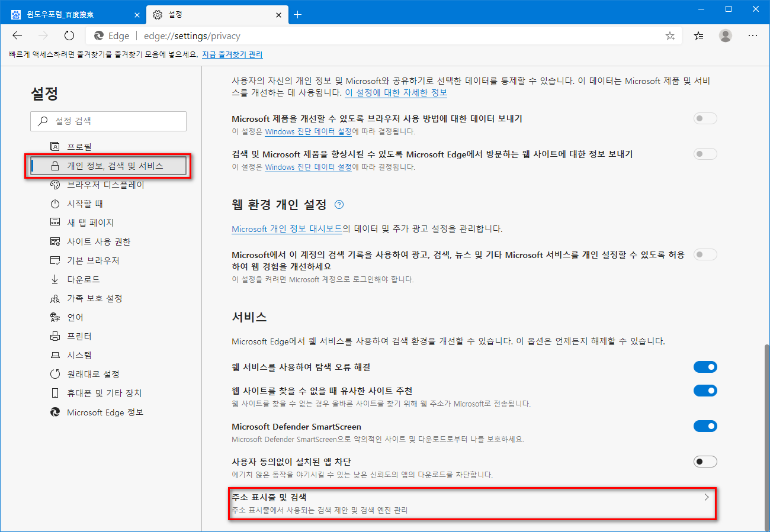Image resolution: width=770 pixels, height=532 pixels.
Task: Open Windows 진단 데이터 설정 link under 웹 사이트 정보
Action: pos(308,167)
